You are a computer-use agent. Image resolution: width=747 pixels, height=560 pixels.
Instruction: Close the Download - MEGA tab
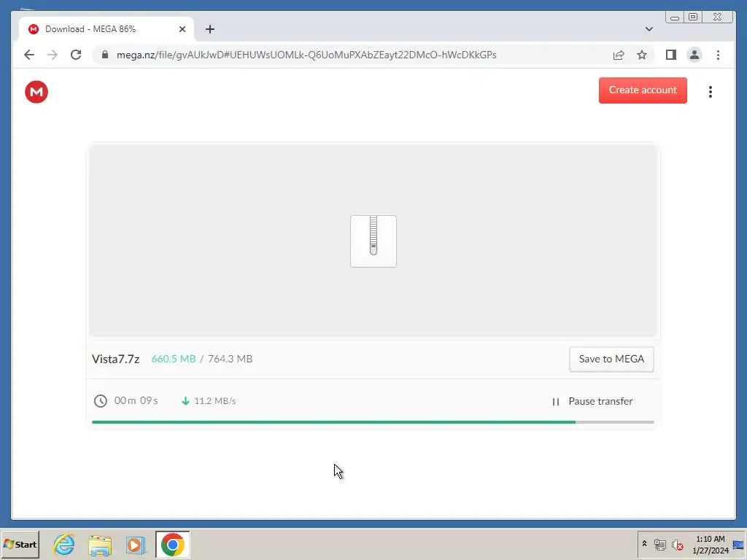[182, 29]
